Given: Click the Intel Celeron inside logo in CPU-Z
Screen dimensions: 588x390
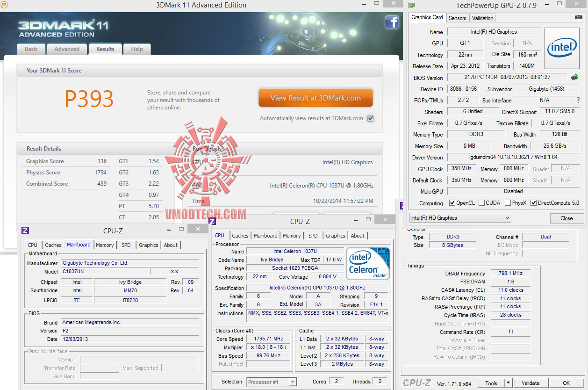Looking at the screenshot, I should pos(368,264).
